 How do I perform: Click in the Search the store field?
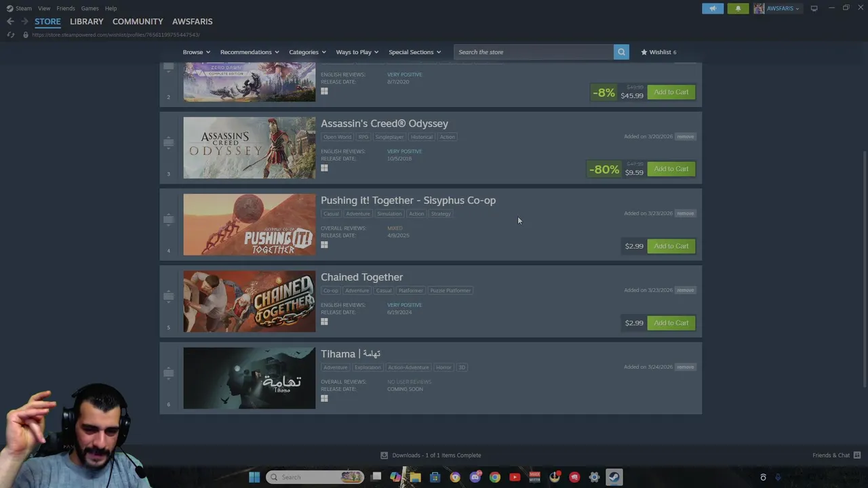(534, 52)
